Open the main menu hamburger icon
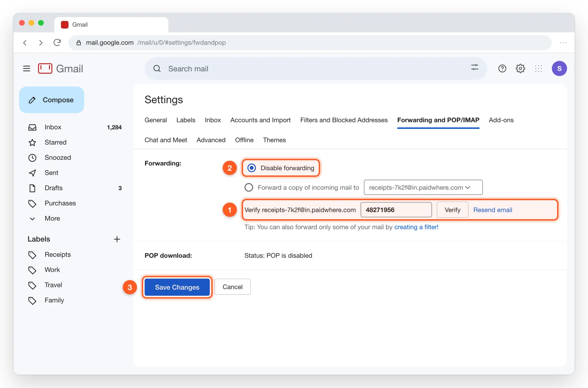This screenshot has width=588, height=388. (x=27, y=68)
